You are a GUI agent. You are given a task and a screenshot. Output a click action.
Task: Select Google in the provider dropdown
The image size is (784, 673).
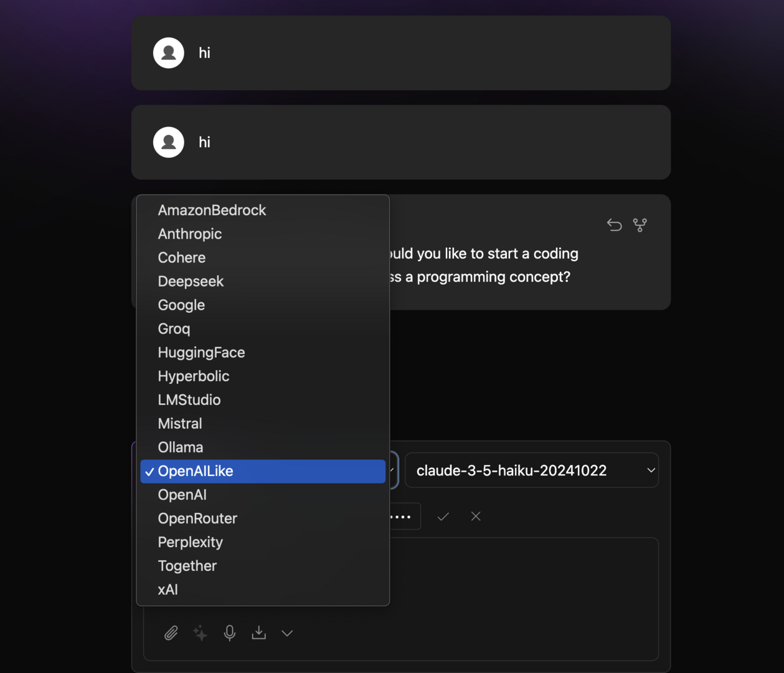[181, 305]
